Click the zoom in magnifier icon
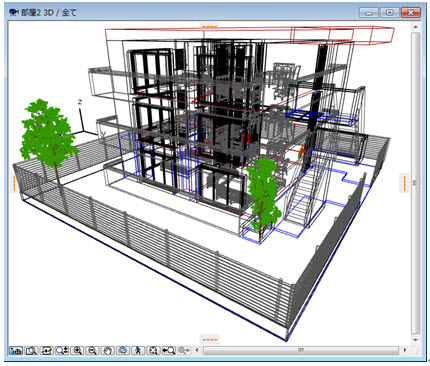Screen dimensions: 430x366 tap(77, 350)
